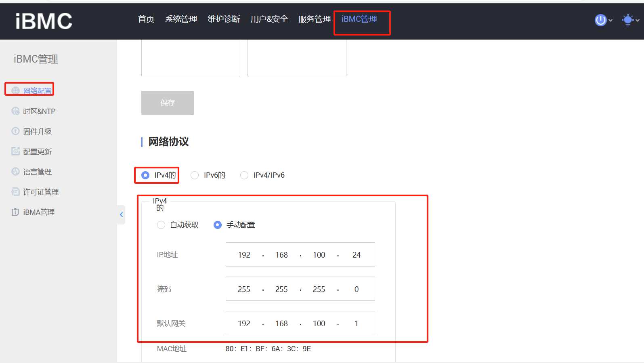The image size is (644, 363).
Task: Open the 服务管理 menu
Action: [x=315, y=19]
